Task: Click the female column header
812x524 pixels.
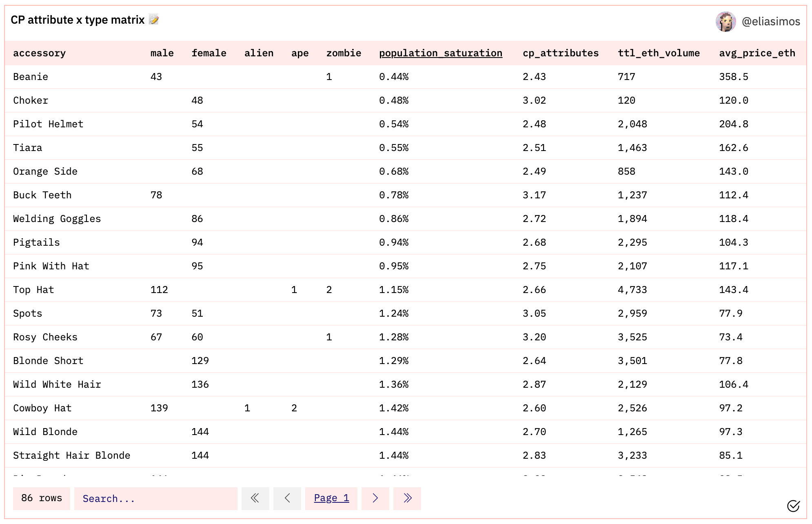Action: click(209, 53)
